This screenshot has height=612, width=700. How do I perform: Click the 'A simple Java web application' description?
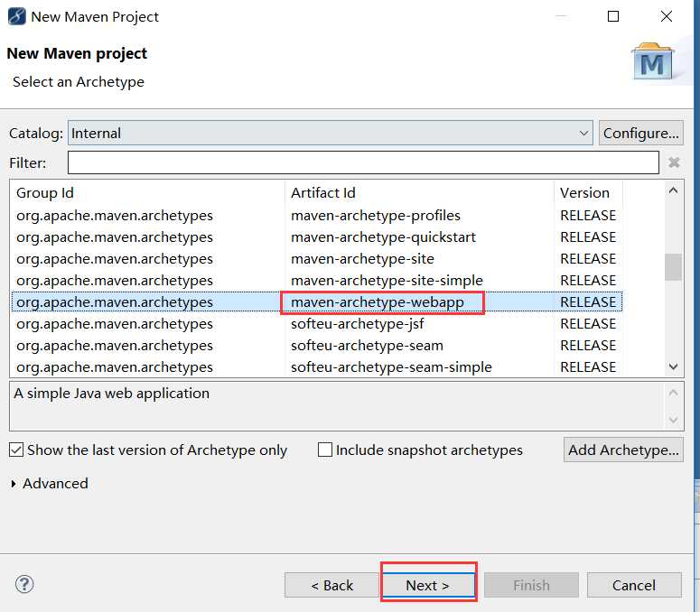click(x=112, y=394)
